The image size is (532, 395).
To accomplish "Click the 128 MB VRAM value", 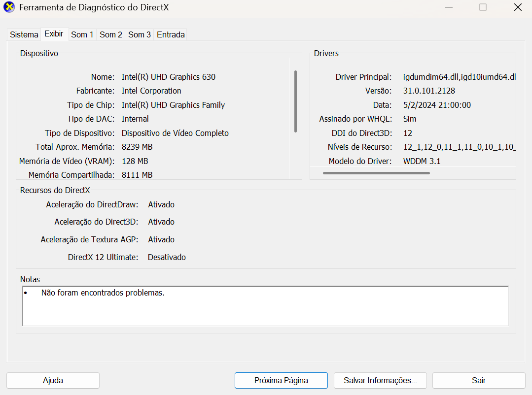I will [135, 162].
